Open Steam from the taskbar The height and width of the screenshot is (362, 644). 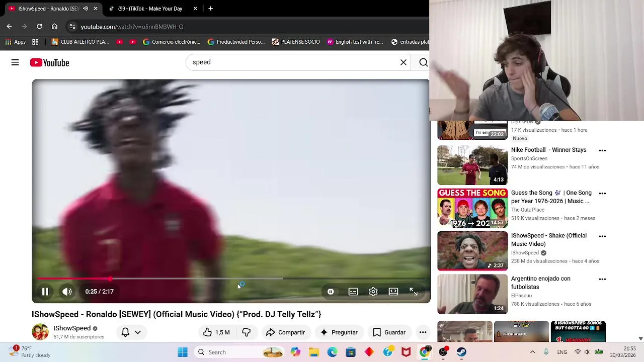pos(461,352)
